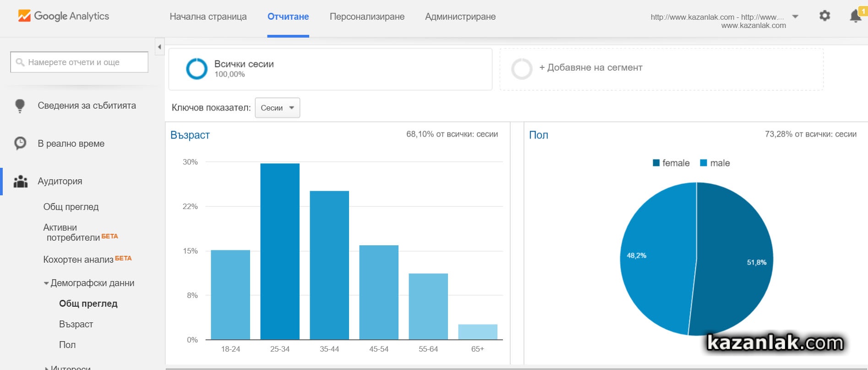Open the Персонализиране tab
Viewport: 868px width, 370px height.
(x=367, y=17)
